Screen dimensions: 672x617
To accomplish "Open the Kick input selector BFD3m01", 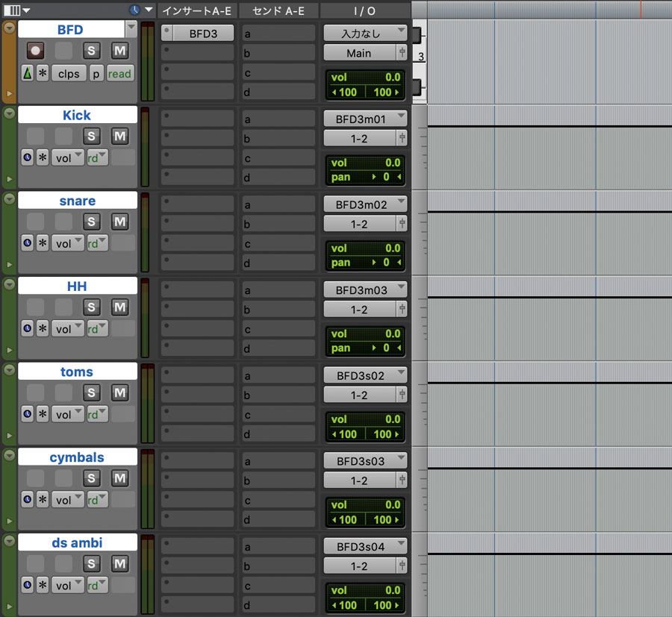I will 364,119.
